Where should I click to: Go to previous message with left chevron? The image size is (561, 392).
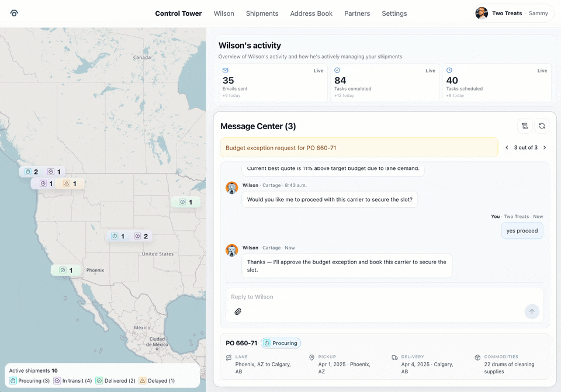pos(507,148)
